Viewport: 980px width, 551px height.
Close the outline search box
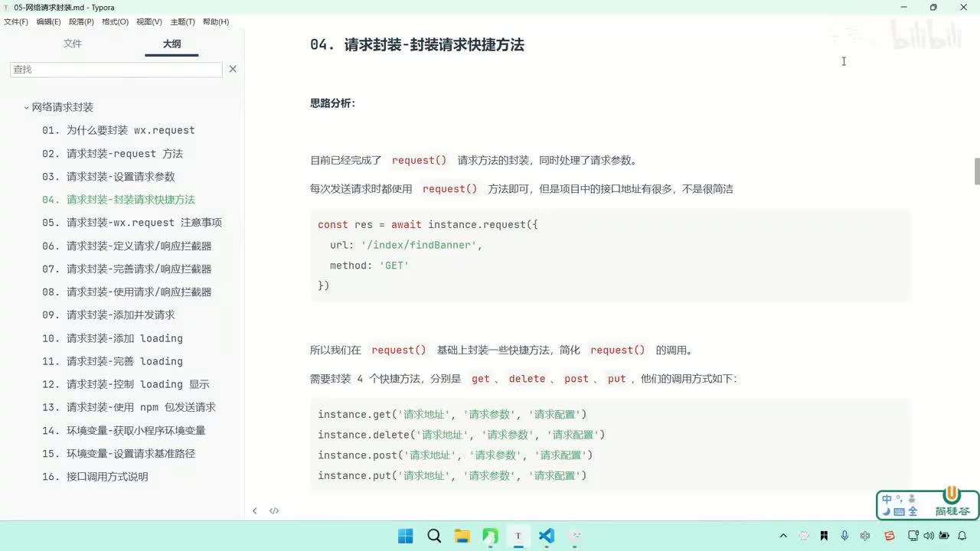coord(233,69)
